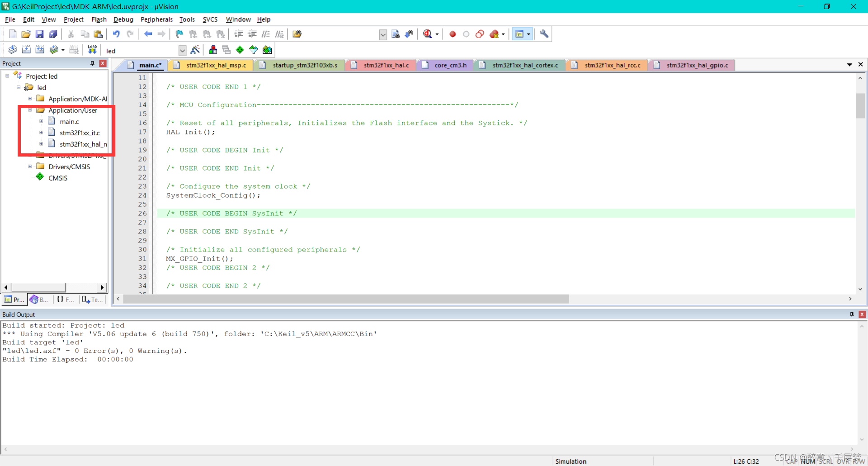Insert a breakpoint with the red dot icon
The width and height of the screenshot is (868, 466).
453,34
